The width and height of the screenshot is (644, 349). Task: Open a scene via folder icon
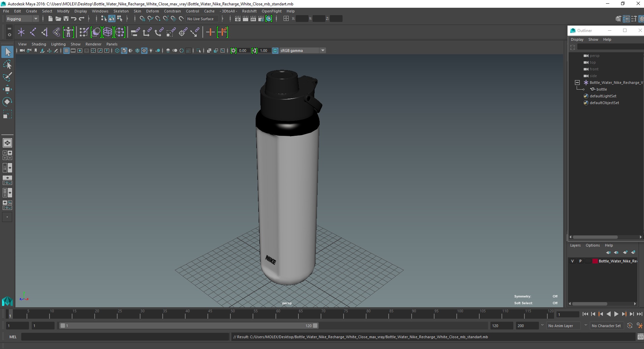tap(58, 19)
